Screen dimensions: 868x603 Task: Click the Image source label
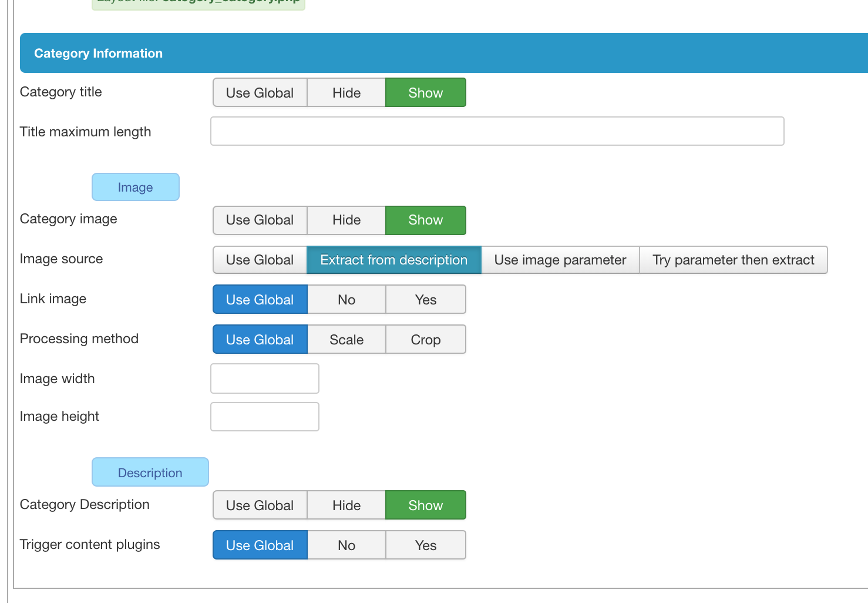62,259
